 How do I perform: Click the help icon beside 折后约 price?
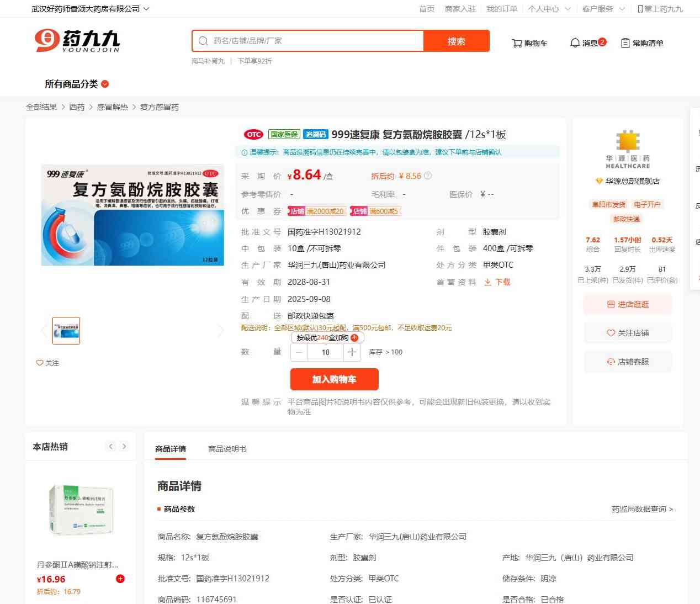(x=428, y=176)
